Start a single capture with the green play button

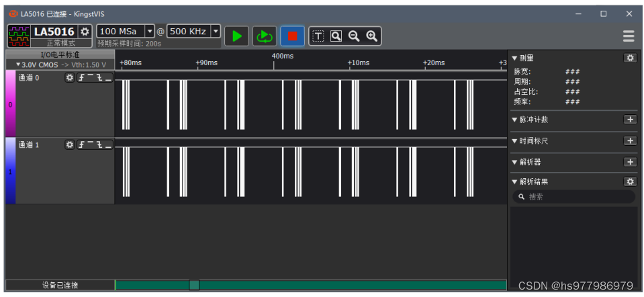point(236,36)
